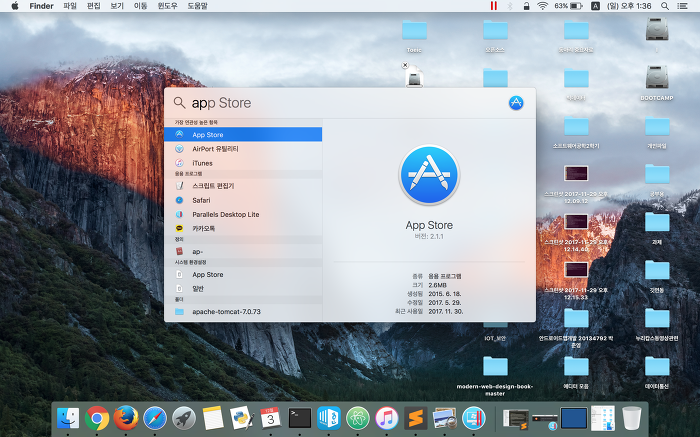Open the blue zip archiver app in Dock
Viewport: 700px width, 437px height.
point(329,419)
